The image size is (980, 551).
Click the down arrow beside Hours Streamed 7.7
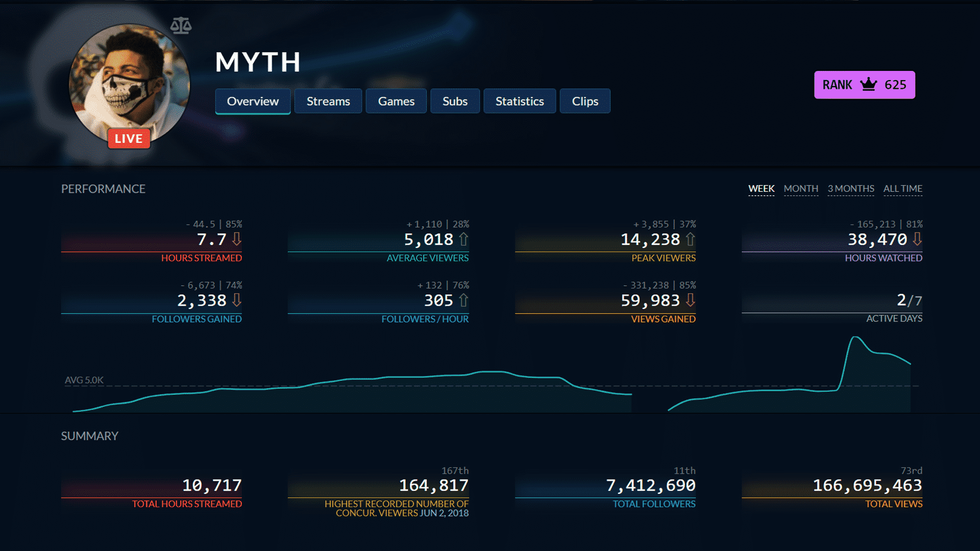pyautogui.click(x=237, y=239)
